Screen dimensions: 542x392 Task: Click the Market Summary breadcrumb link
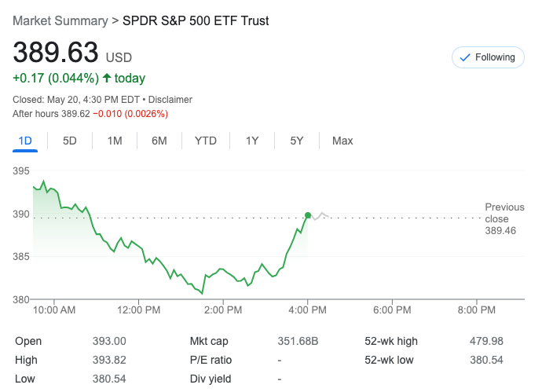pos(60,20)
